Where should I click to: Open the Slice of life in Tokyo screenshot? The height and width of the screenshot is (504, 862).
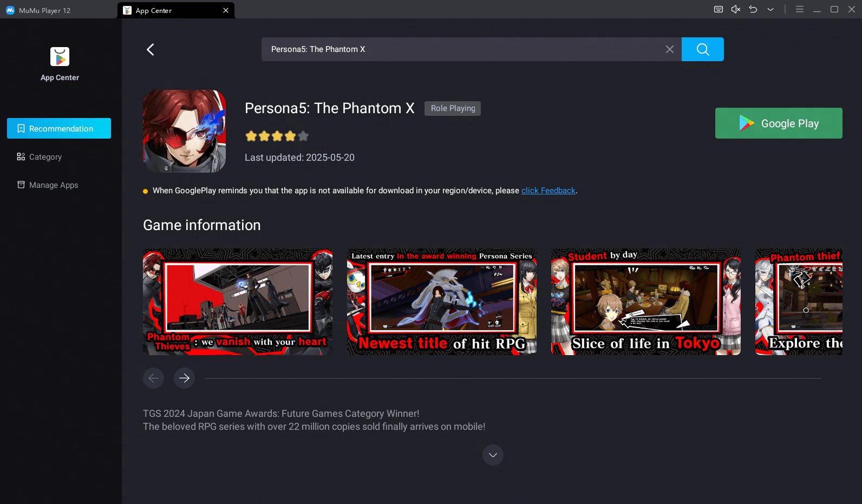pyautogui.click(x=646, y=302)
